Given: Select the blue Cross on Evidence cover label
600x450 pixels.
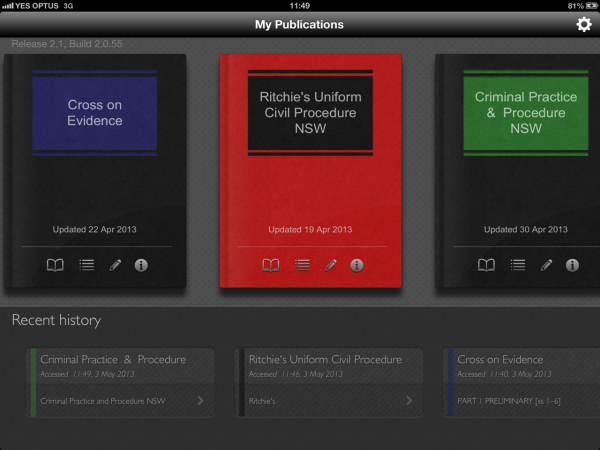Looking at the screenshot, I should [x=95, y=113].
